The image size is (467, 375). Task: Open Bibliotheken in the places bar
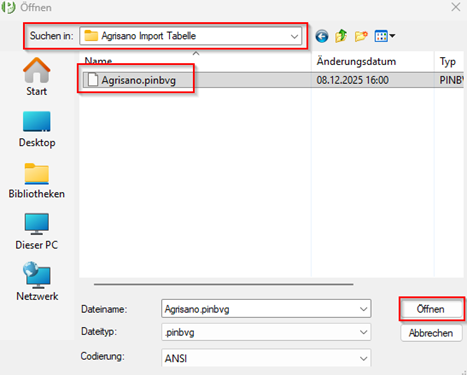tap(37, 181)
